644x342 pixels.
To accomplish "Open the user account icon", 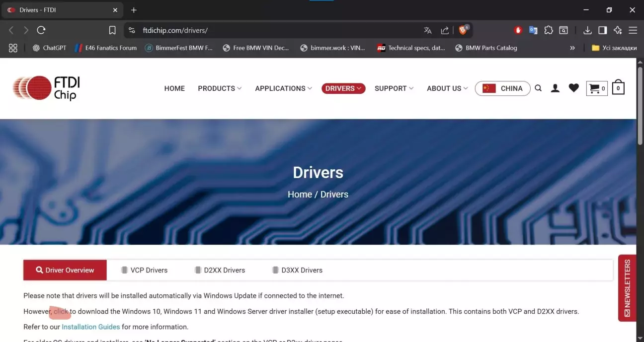I will point(556,88).
